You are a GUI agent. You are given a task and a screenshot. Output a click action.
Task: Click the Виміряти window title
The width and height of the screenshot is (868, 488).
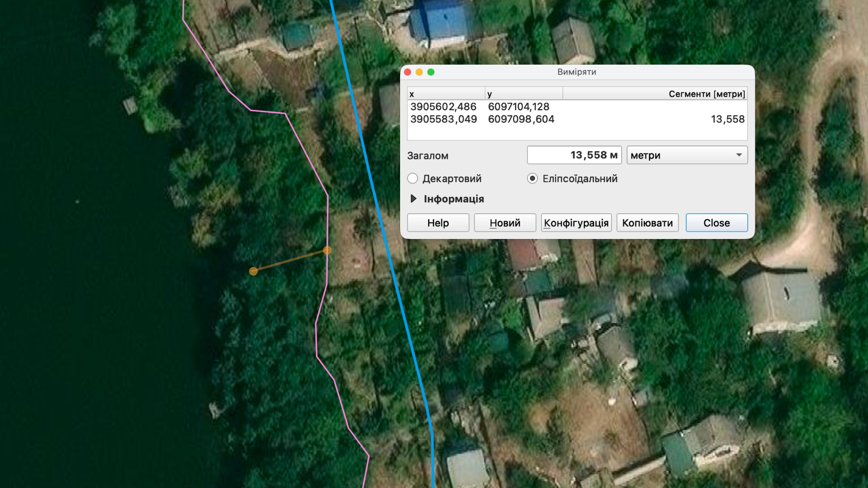[576, 72]
